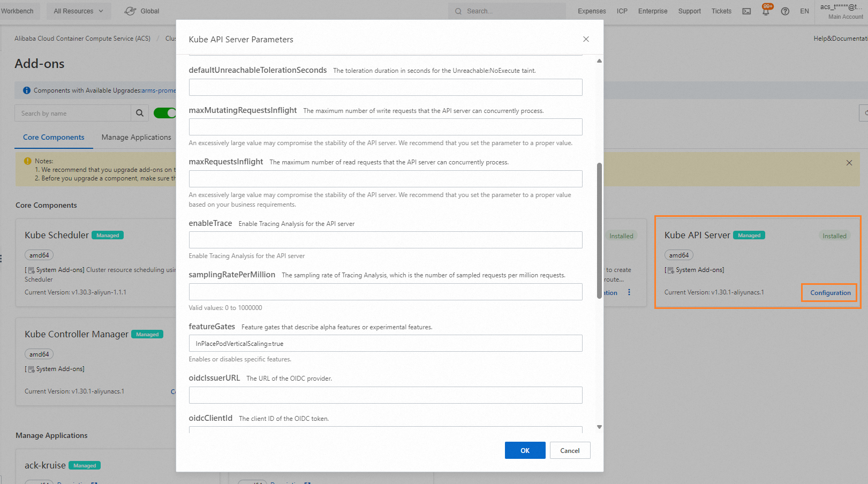Open the EN language selector

point(804,11)
